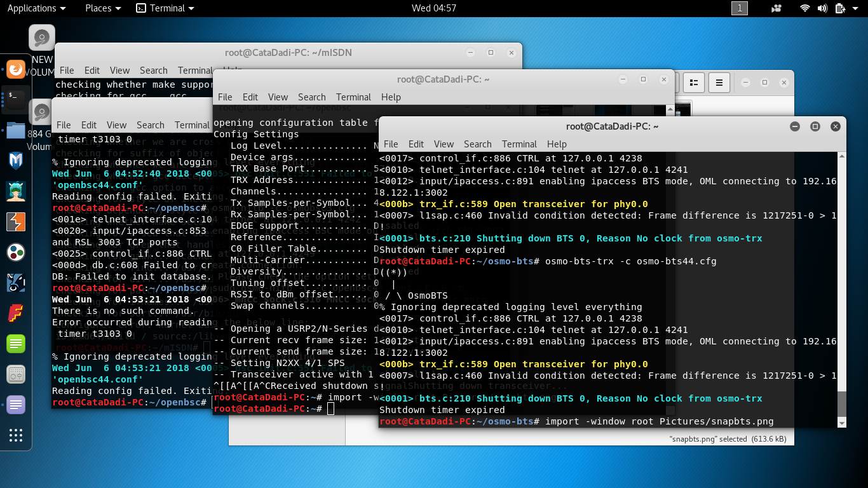Click the 'Config Settings' heading line
The image size is (868, 488).
256,134
